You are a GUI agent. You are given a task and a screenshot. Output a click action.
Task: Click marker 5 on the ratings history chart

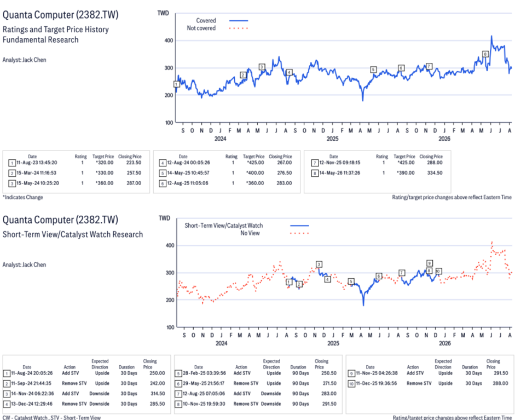[x=373, y=70]
